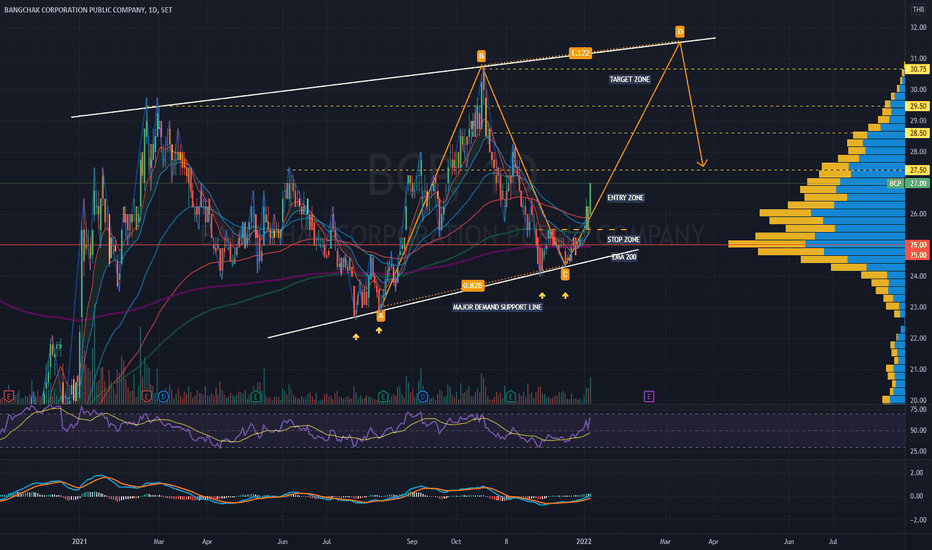
Task: Click the 2022 label on the time axis
Action: [584, 542]
